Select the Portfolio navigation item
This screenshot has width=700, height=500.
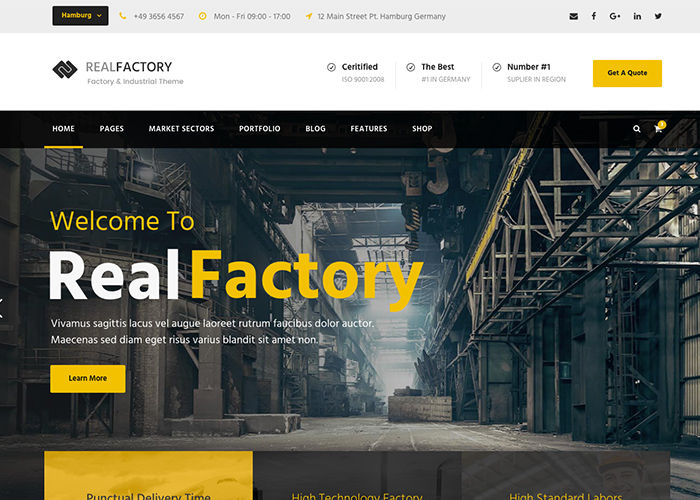(259, 129)
